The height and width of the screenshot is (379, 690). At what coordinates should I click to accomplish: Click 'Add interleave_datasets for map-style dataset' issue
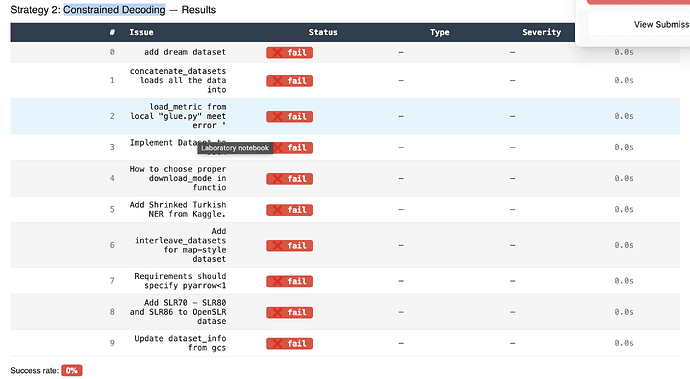pyautogui.click(x=180, y=245)
